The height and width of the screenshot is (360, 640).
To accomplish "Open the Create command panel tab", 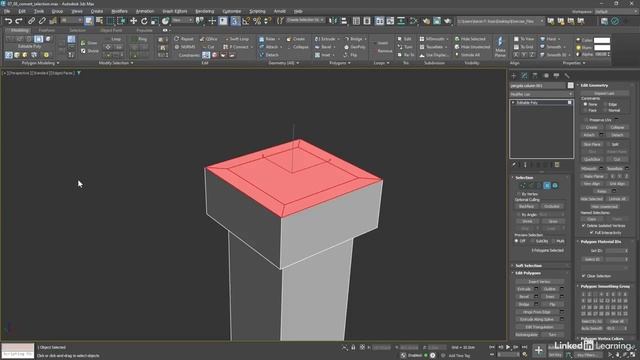I will (514, 76).
